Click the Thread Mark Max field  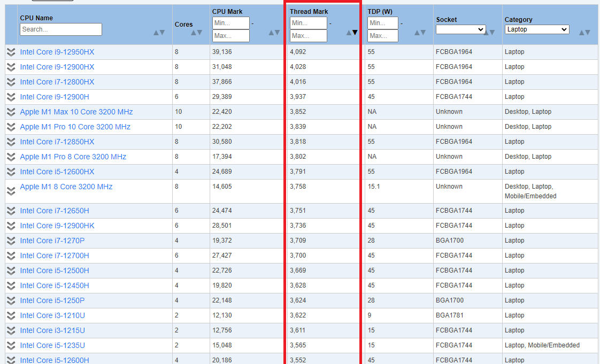pos(309,36)
